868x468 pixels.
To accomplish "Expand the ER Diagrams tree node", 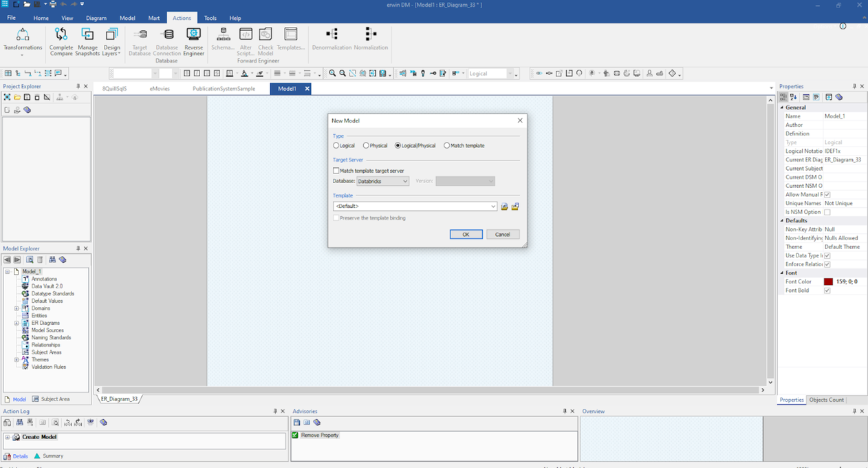I will [x=17, y=323].
